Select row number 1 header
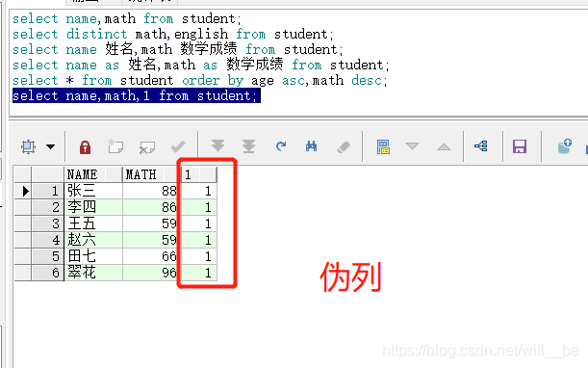Image resolution: width=588 pixels, height=368 pixels. tap(47, 191)
